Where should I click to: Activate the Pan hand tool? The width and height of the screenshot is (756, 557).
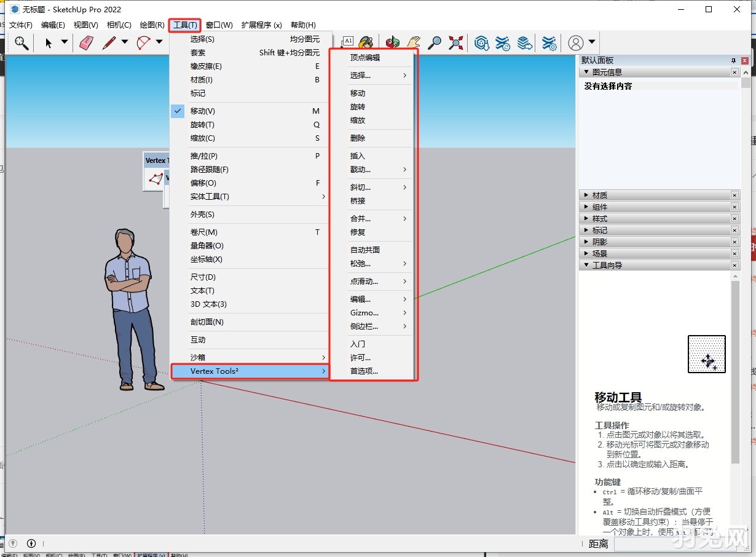tap(414, 42)
